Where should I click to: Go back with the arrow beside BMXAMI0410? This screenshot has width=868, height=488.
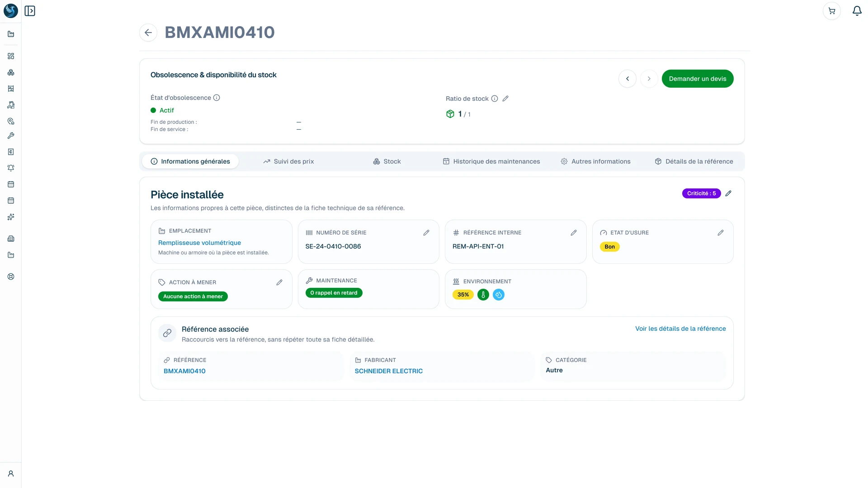pos(148,33)
